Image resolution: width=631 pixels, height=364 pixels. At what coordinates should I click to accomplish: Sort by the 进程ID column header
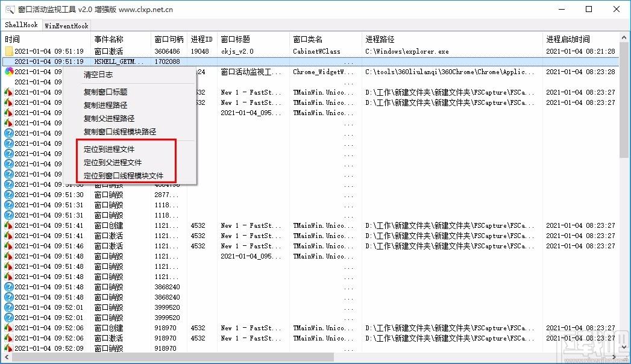tap(202, 39)
